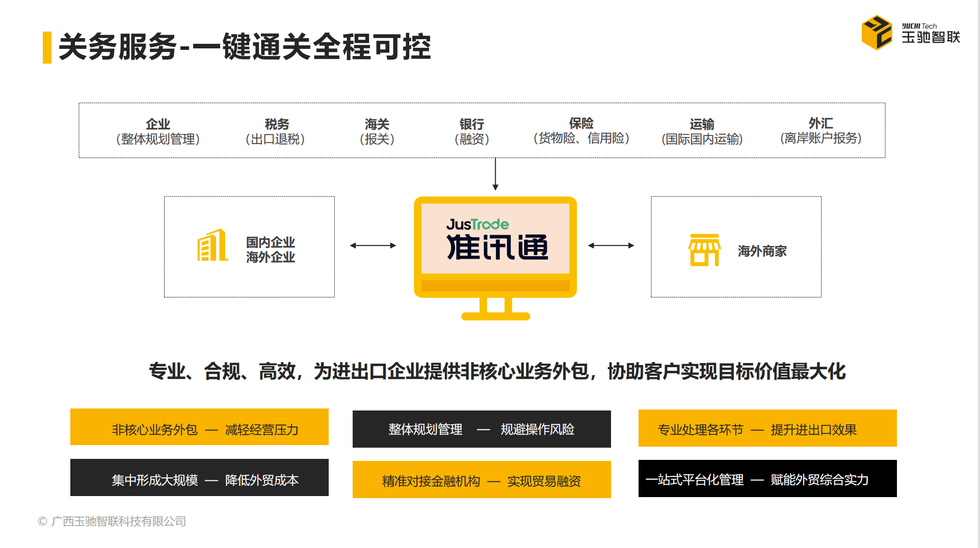The image size is (980, 548).
Task: Click the 准讯通 logo text
Action: pos(497,247)
